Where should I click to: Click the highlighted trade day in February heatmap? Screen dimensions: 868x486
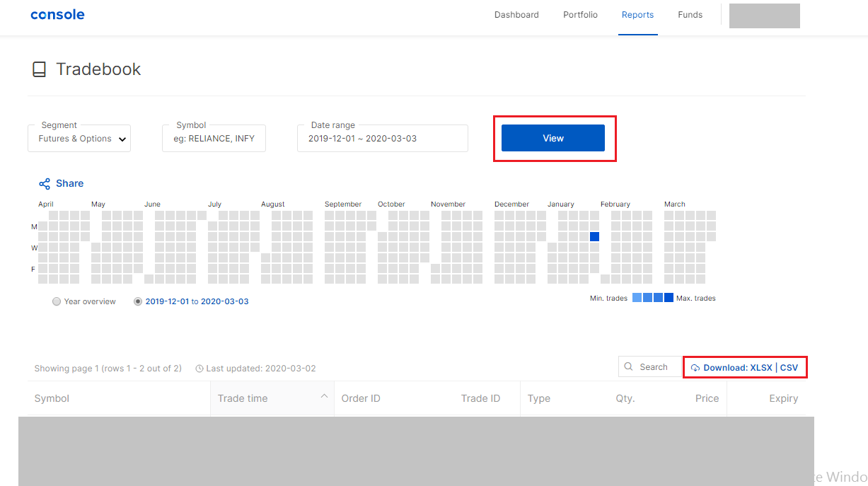(x=594, y=236)
